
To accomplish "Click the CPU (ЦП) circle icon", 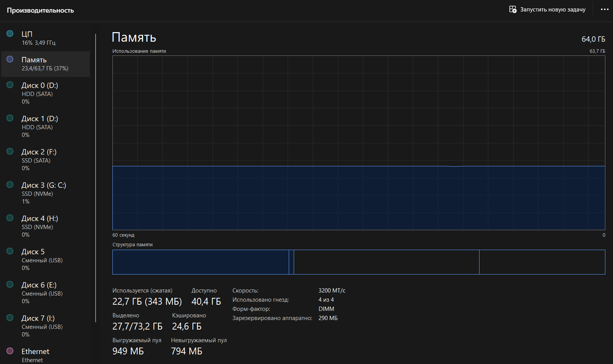I will (10, 34).
